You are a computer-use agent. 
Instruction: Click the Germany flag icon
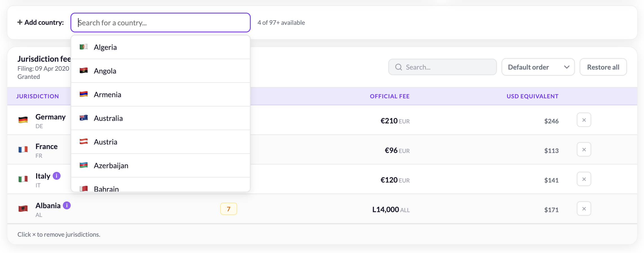click(x=23, y=120)
